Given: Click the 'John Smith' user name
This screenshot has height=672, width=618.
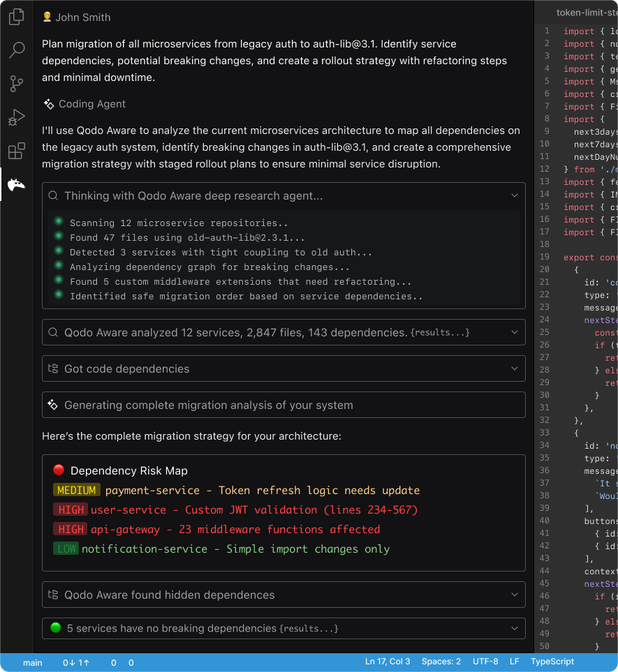Looking at the screenshot, I should [x=83, y=17].
